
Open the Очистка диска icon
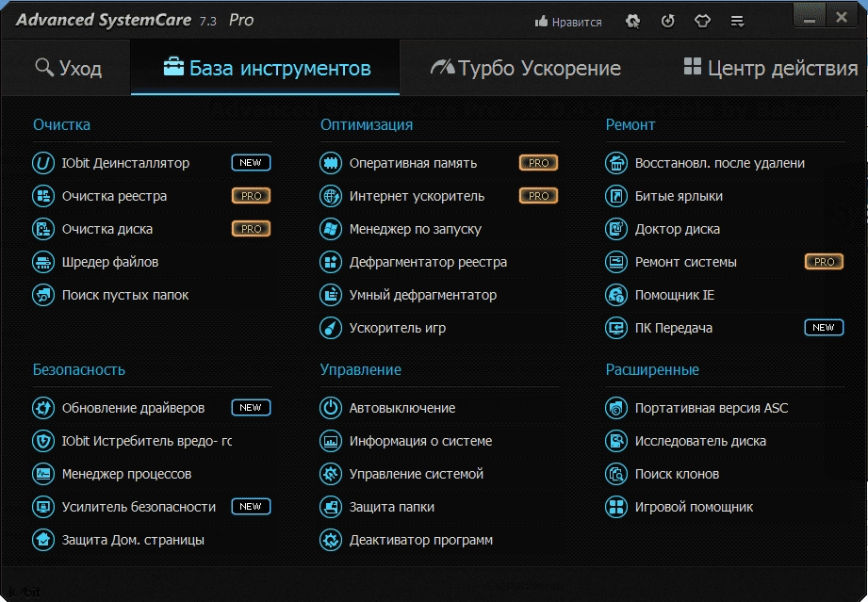coord(43,229)
